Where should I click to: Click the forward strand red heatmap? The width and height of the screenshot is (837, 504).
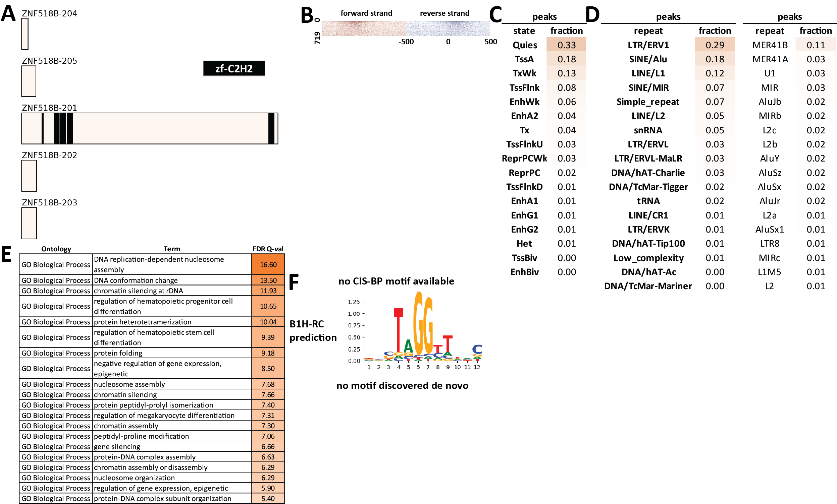(x=363, y=28)
